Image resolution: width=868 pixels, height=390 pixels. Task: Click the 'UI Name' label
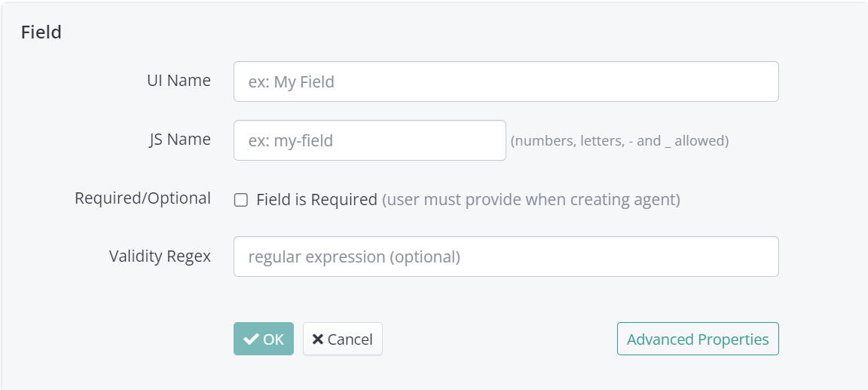(x=179, y=80)
